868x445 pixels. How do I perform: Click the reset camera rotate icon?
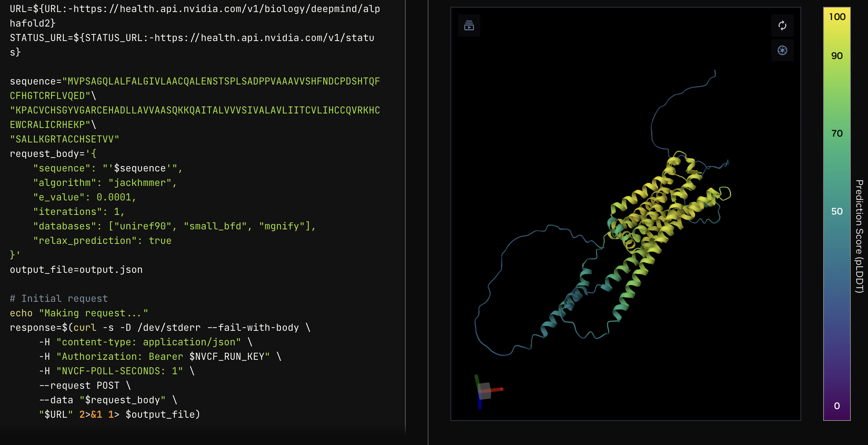point(782,26)
